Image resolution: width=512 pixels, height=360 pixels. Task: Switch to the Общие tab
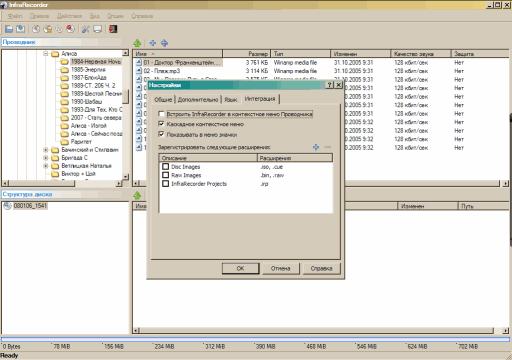click(163, 100)
